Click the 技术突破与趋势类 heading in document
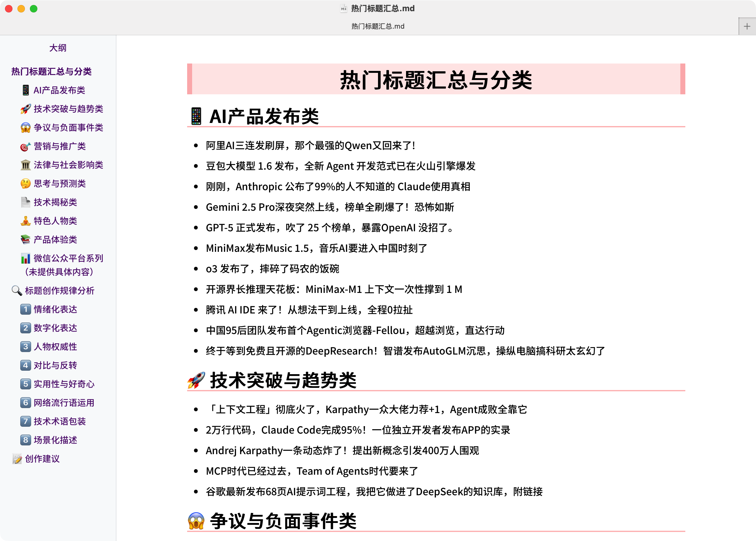Image resolution: width=756 pixels, height=541 pixels. (x=283, y=380)
